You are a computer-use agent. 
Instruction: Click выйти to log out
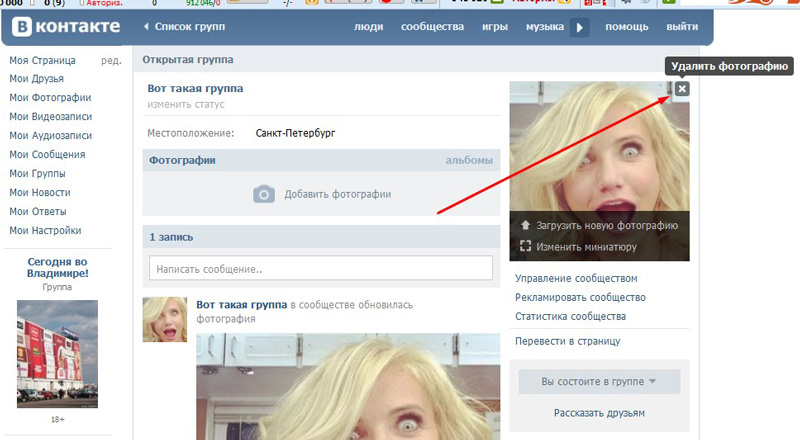[682, 27]
